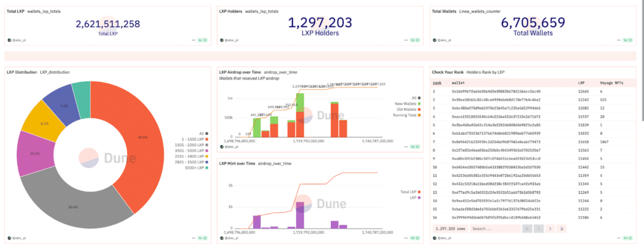
Task: Click the 2,621,511,258 Total LXP counter value
Action: point(108,24)
